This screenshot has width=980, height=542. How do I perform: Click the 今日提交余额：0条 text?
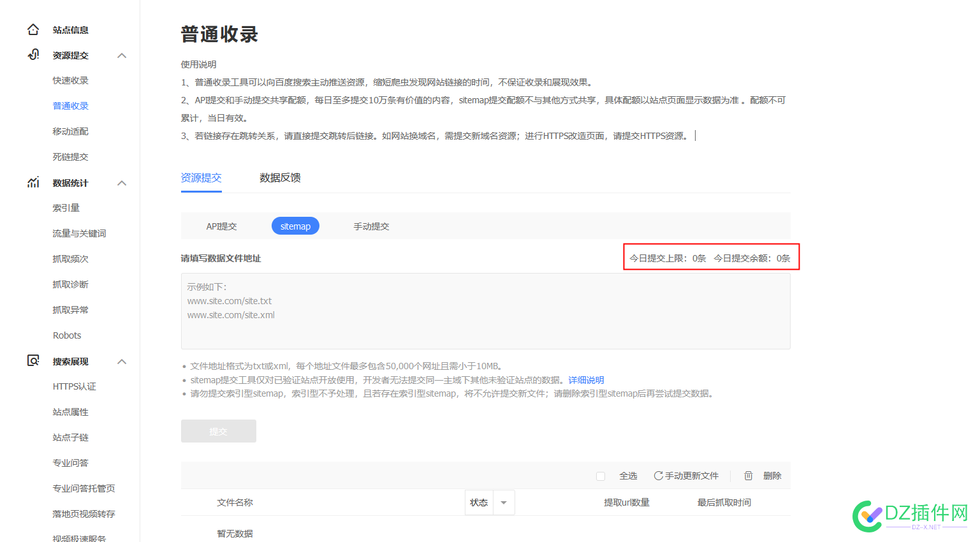(x=752, y=258)
